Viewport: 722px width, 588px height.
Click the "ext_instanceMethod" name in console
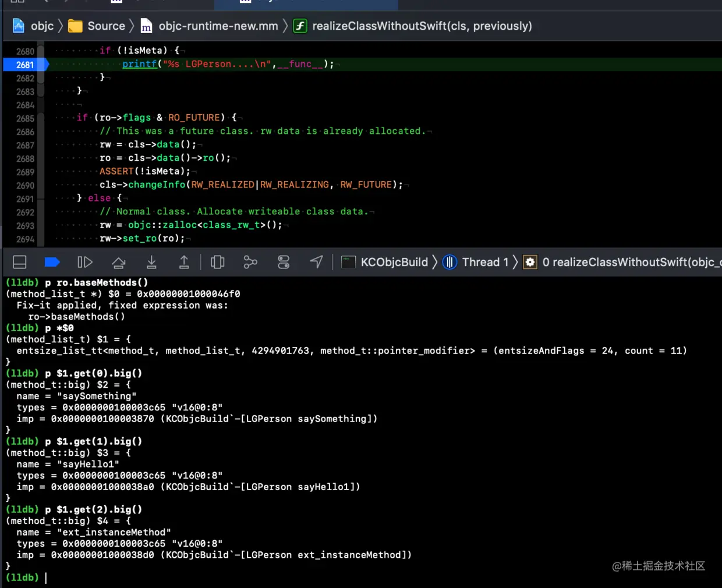[x=114, y=532]
